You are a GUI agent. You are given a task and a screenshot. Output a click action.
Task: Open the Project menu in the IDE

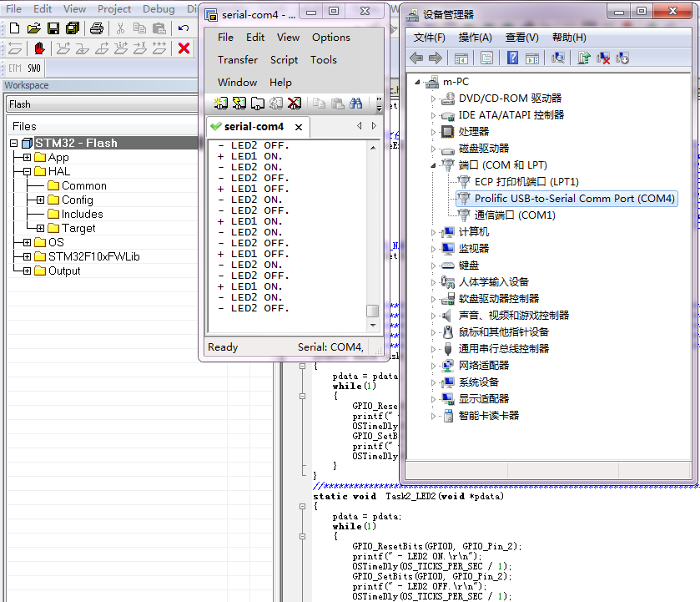[113, 9]
